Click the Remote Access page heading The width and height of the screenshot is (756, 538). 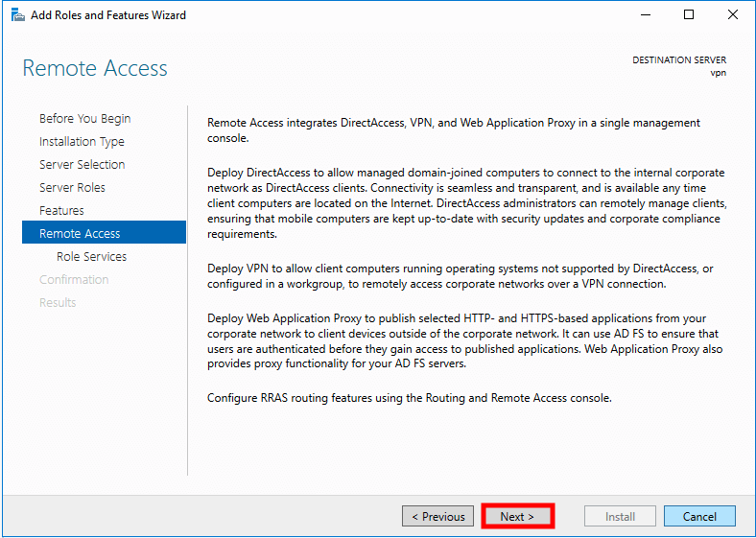pos(95,69)
